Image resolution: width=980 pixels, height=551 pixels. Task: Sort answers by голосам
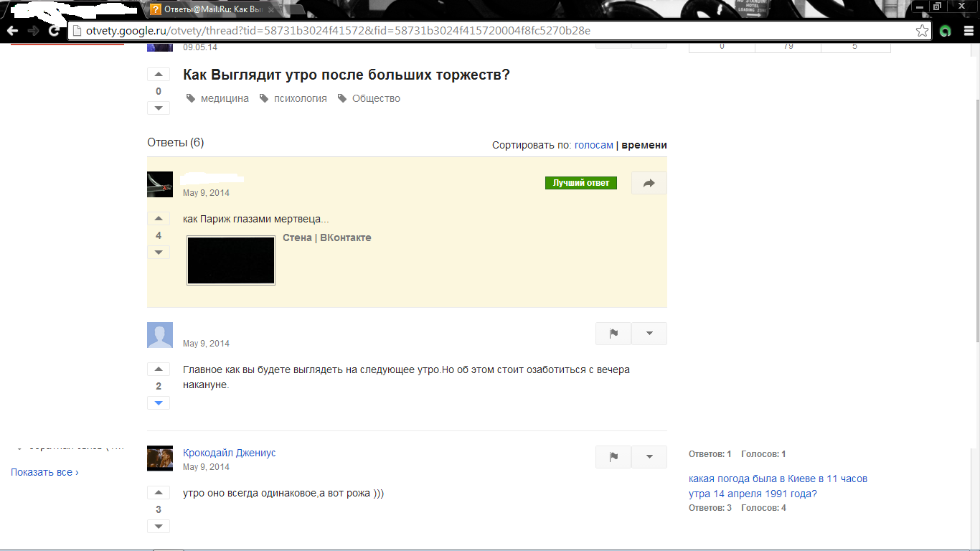point(594,145)
